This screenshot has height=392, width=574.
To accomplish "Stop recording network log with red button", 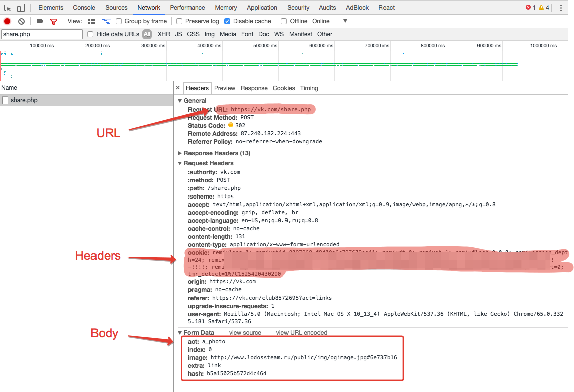I will coord(7,21).
